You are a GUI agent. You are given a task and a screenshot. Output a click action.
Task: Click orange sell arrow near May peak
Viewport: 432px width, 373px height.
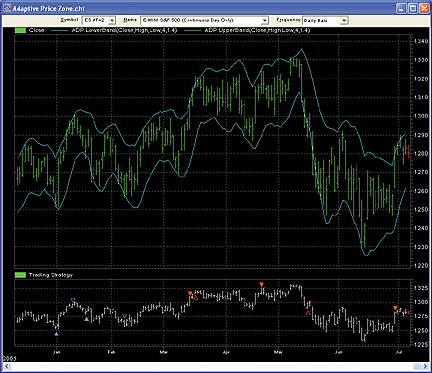click(x=262, y=285)
